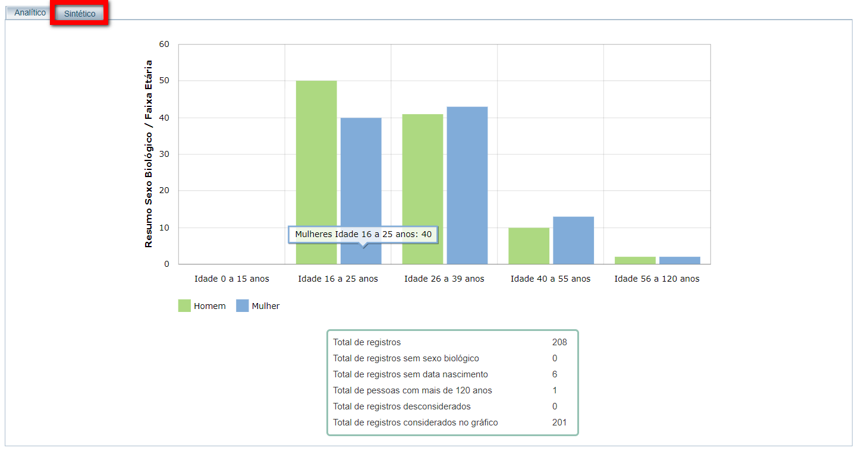Screen dimensions: 868x451
Task: Select the Sintético tab
Action: (80, 14)
